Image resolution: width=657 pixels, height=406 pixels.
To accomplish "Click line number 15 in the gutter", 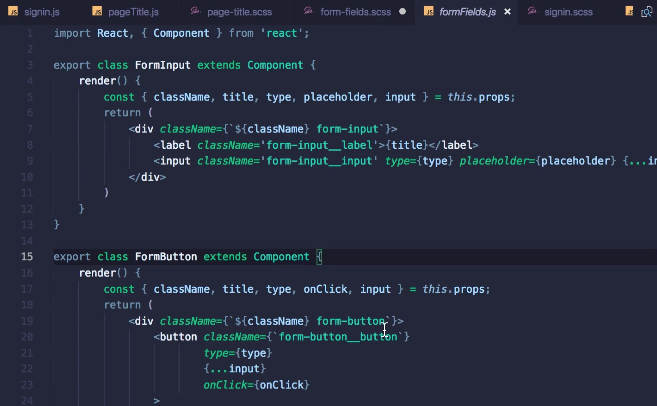I will coord(27,256).
